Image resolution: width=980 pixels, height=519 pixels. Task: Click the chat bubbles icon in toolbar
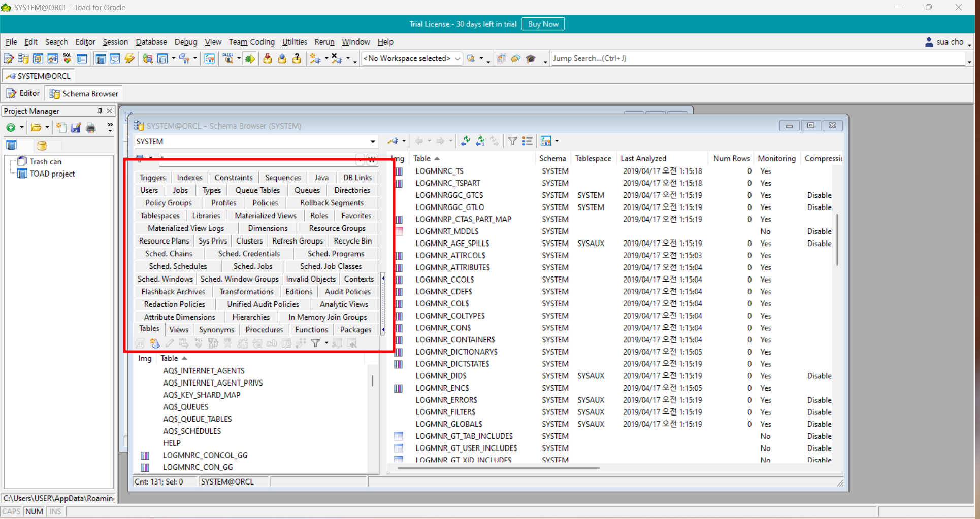(x=516, y=59)
